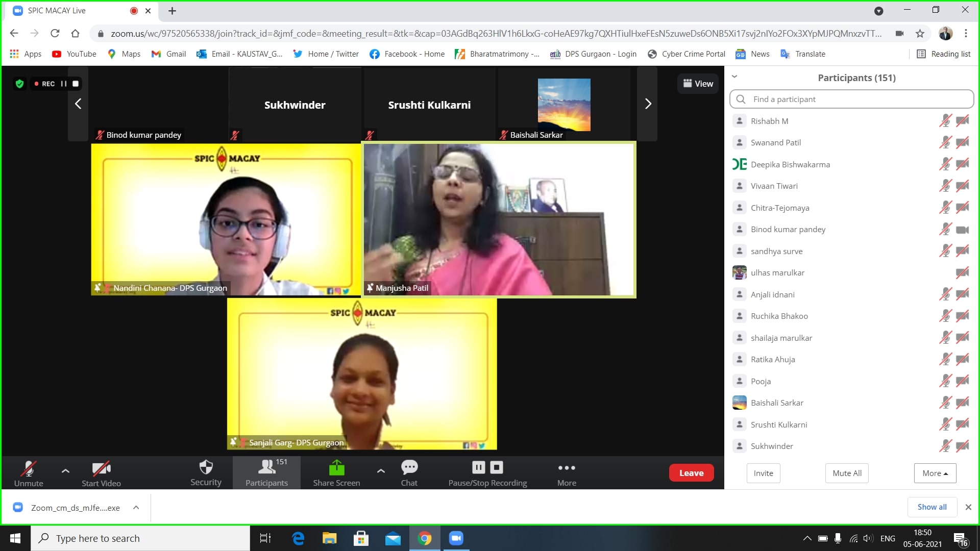Image resolution: width=980 pixels, height=551 pixels.
Task: Open the YouTube bookmark
Action: click(74, 54)
